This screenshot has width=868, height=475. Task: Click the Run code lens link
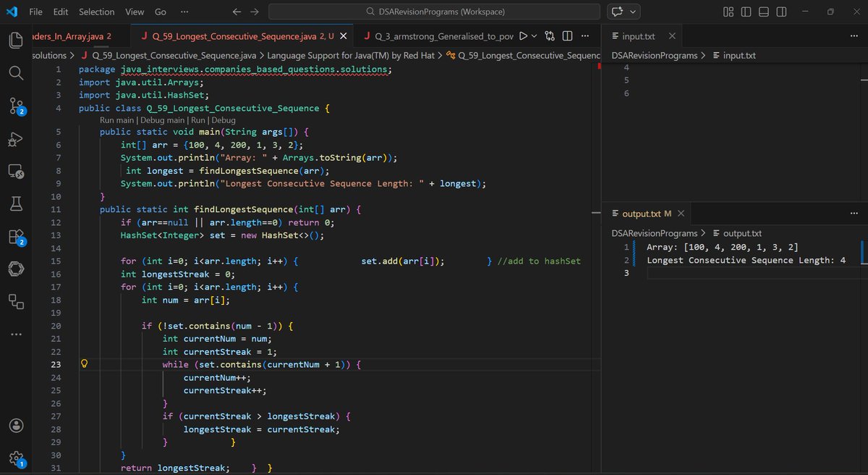coord(198,120)
